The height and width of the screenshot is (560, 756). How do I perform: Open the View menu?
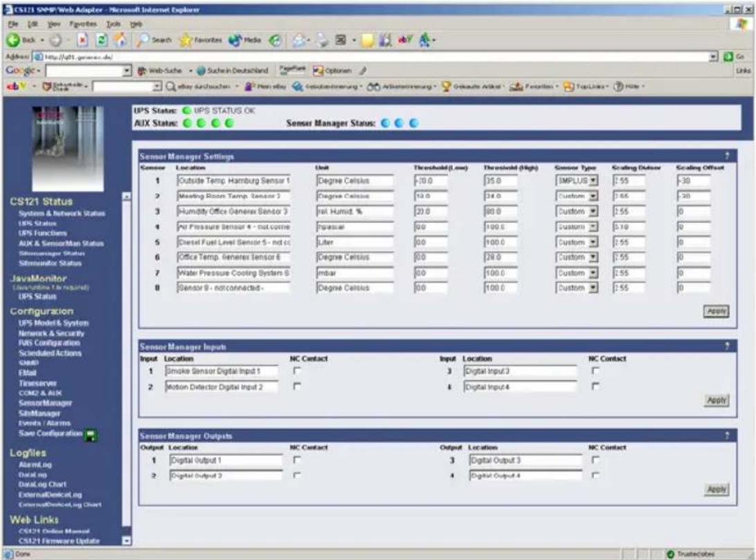[x=54, y=24]
